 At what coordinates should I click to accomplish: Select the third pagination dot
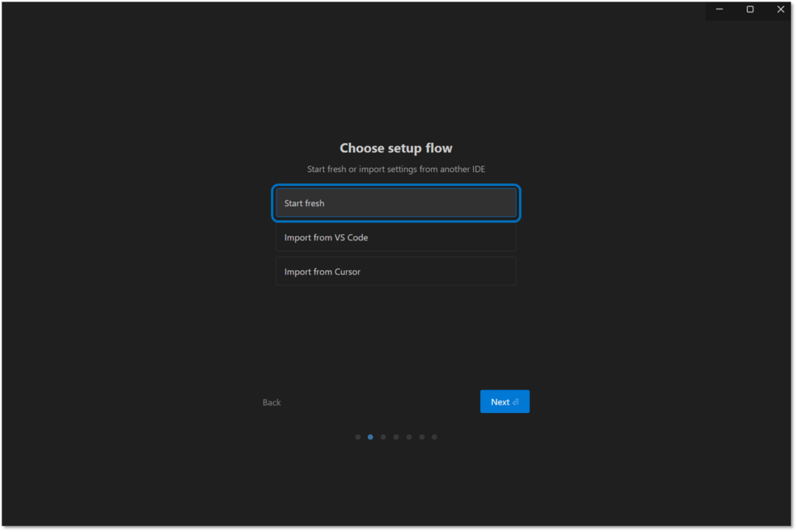(x=383, y=437)
